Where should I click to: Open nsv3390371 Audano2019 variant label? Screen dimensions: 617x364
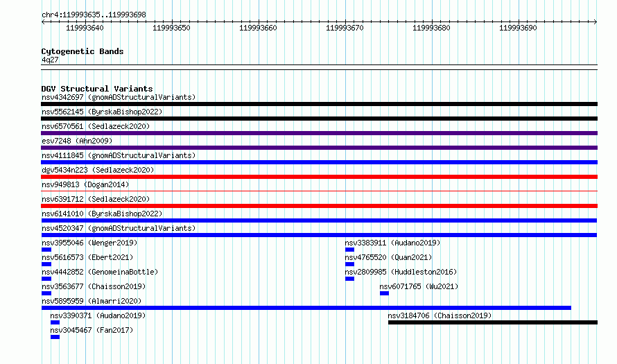tap(98, 315)
